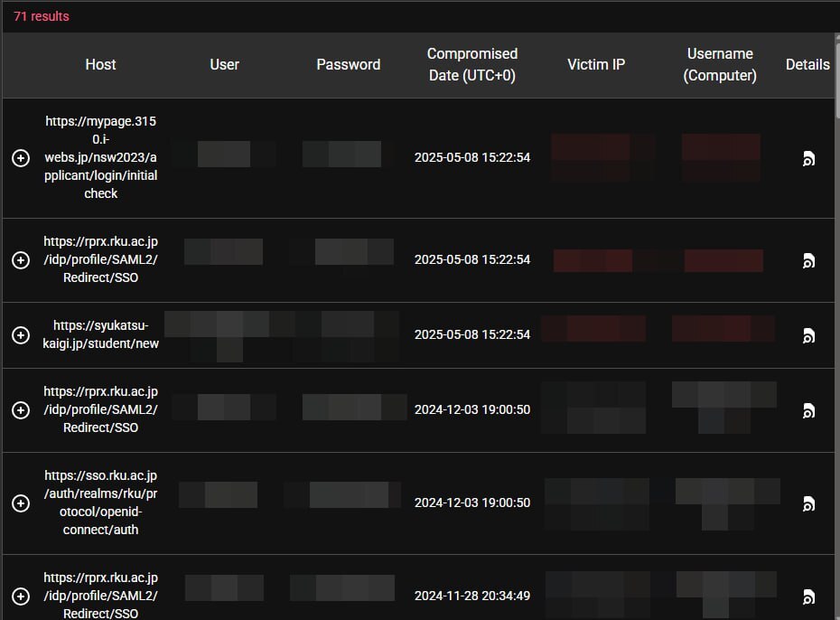Open details icon for the syukatsu-kaigi.jp row
Image resolution: width=840 pixels, height=620 pixels.
tap(808, 335)
